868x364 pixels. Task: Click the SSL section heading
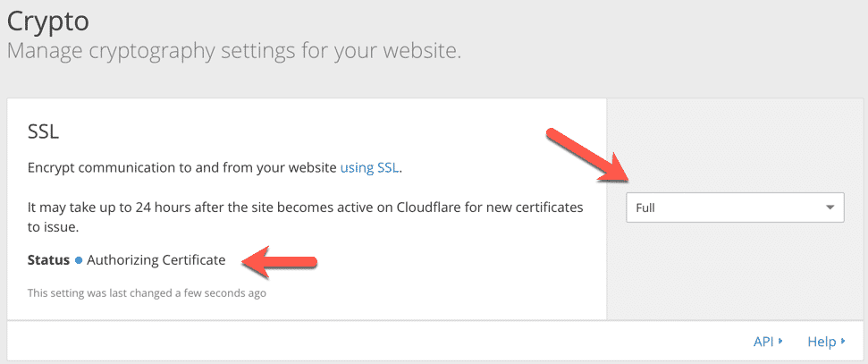point(43,131)
